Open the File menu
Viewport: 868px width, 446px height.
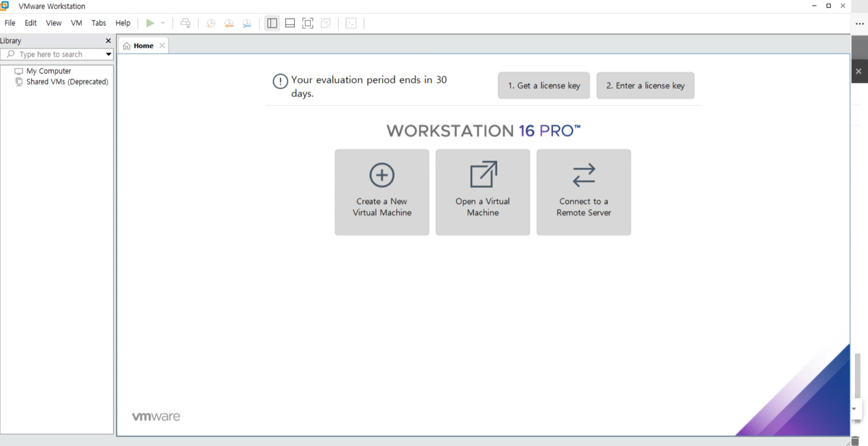pyautogui.click(x=10, y=23)
